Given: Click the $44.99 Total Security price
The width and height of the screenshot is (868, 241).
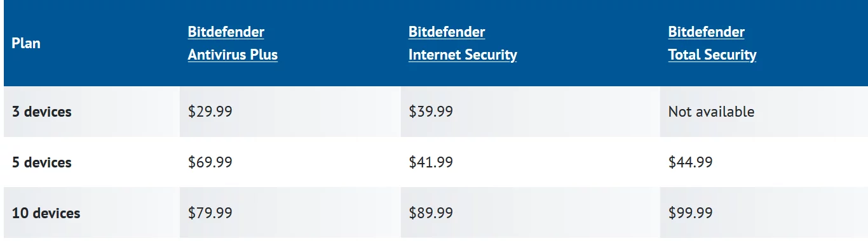Looking at the screenshot, I should (691, 162).
